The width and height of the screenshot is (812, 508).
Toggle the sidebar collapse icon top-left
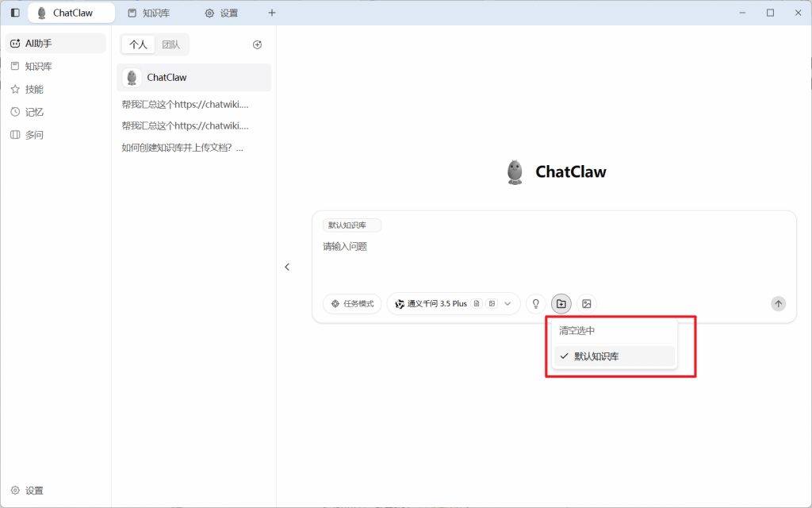pyautogui.click(x=13, y=12)
